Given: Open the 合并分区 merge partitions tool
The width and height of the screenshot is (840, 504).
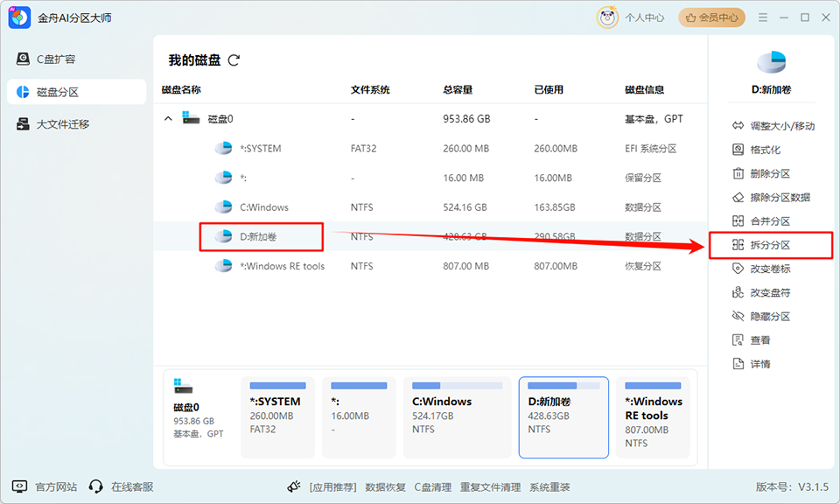Looking at the screenshot, I should (x=767, y=220).
